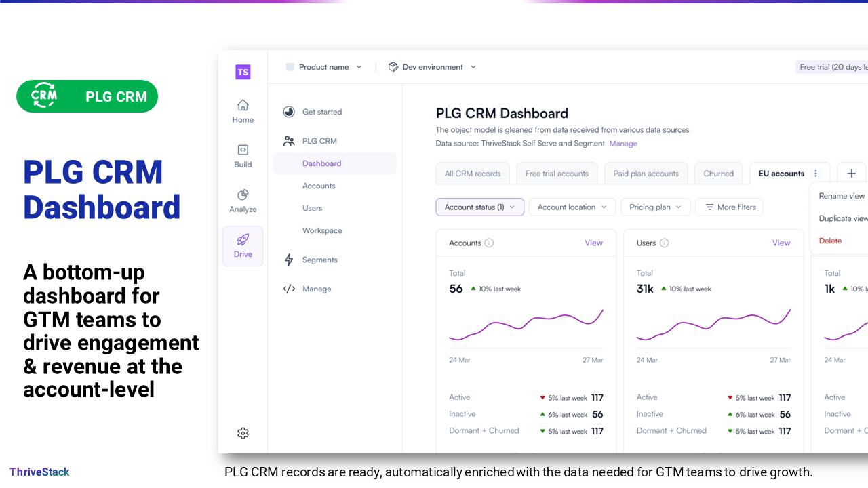The image size is (868, 488).
Task: Expand the Account location filter
Action: point(572,207)
